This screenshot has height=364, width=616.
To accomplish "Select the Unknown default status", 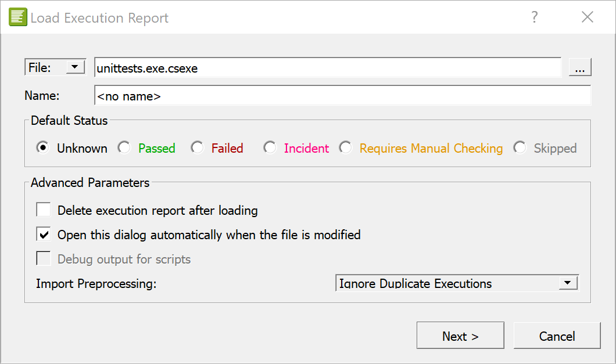I will coord(42,148).
